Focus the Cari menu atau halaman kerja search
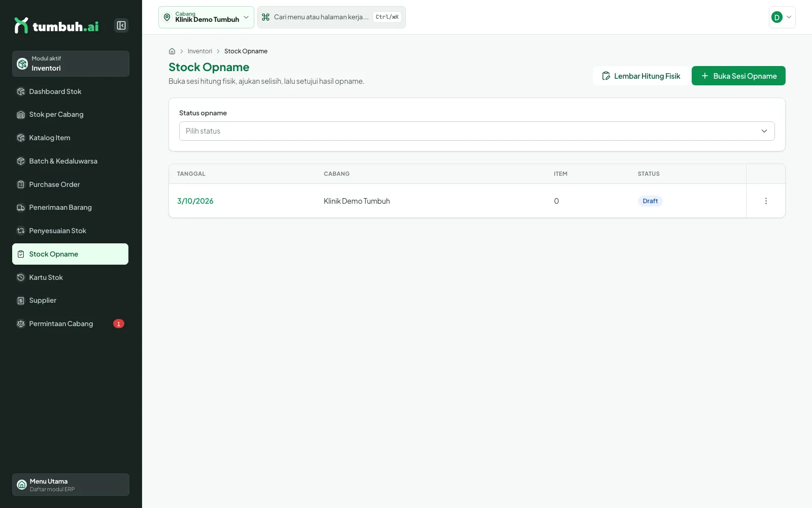812x508 pixels. click(331, 17)
